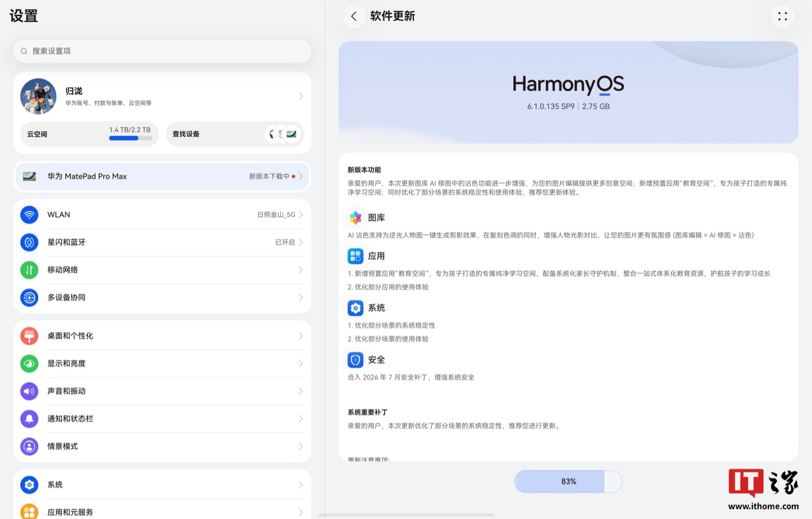Tap the search magnifier icon

[24, 51]
